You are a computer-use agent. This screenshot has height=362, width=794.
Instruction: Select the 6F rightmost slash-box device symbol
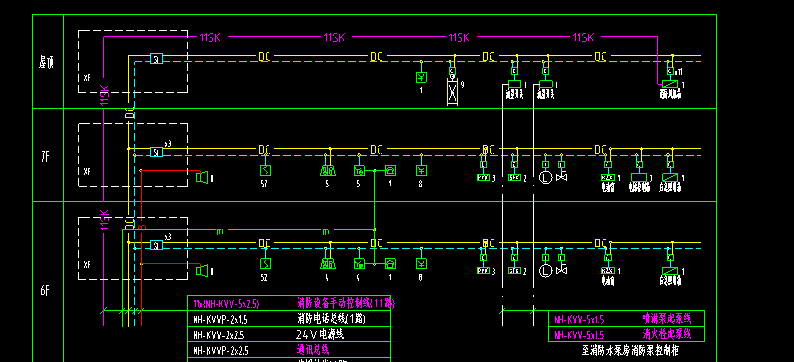coord(670,271)
